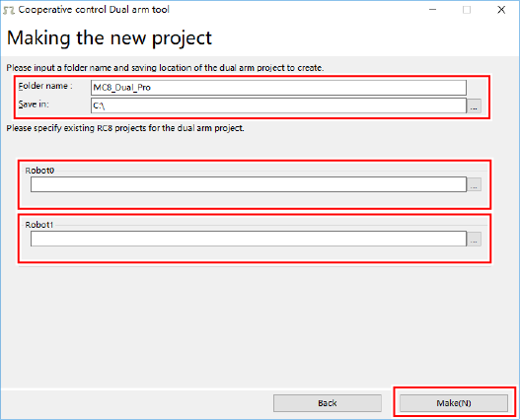Image resolution: width=520 pixels, height=420 pixels.
Task: Click into the Folder name text field
Action: pyautogui.click(x=278, y=88)
